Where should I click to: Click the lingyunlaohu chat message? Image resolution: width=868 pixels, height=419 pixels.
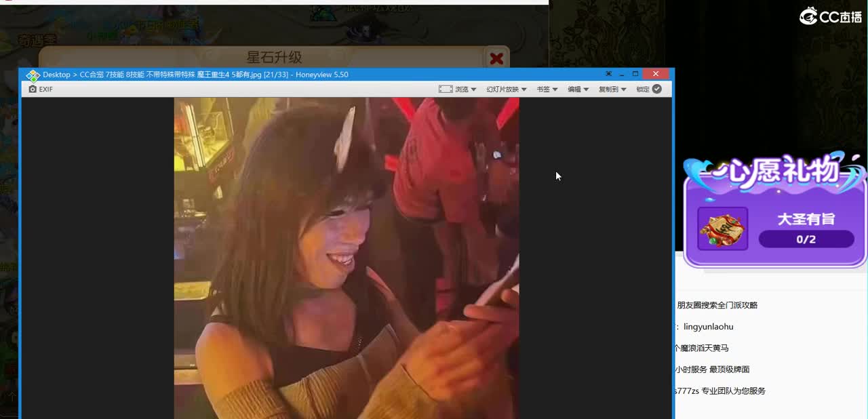707,326
